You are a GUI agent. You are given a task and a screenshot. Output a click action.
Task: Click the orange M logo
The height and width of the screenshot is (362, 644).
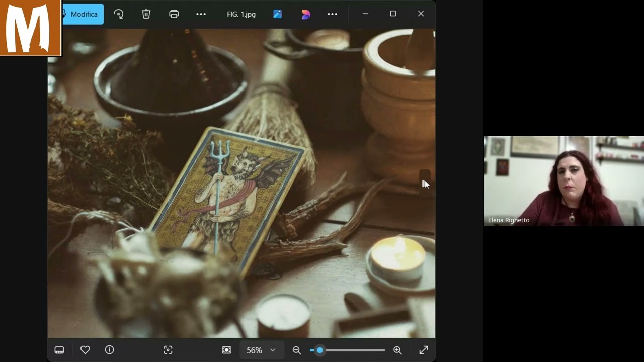(x=30, y=28)
